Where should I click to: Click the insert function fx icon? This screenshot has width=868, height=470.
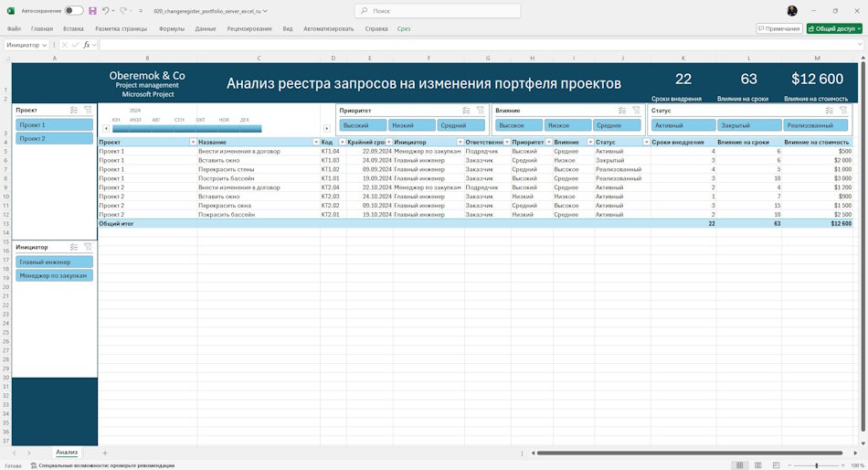[87, 45]
